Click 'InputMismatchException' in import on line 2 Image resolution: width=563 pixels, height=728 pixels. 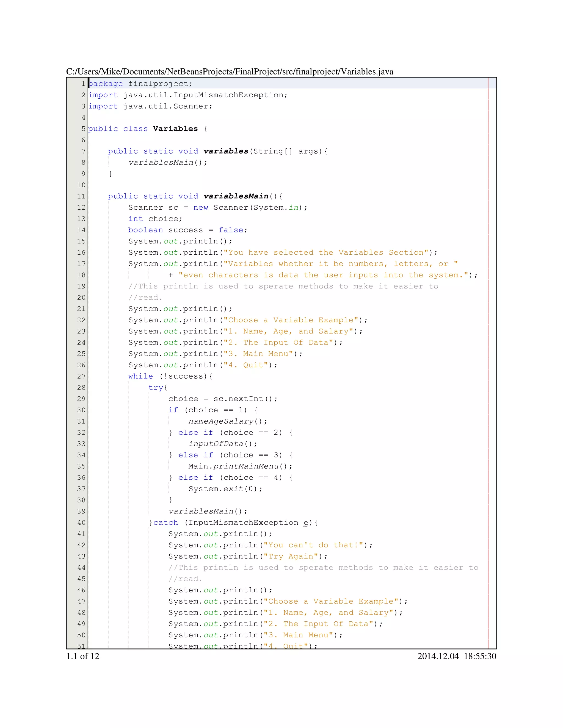(228, 95)
